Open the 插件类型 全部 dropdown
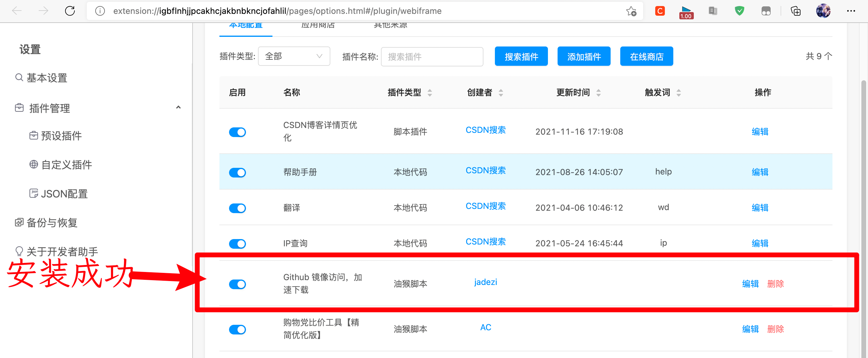This screenshot has height=358, width=868. (x=294, y=56)
